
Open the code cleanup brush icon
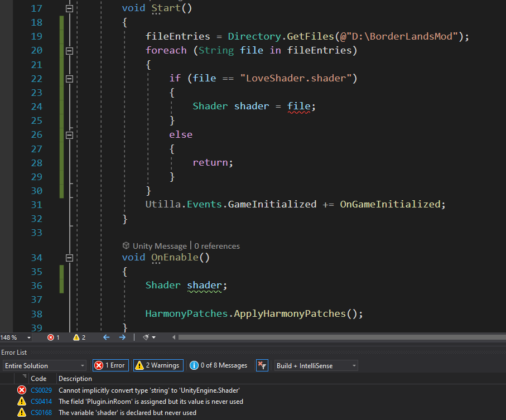pyautogui.click(x=146, y=337)
